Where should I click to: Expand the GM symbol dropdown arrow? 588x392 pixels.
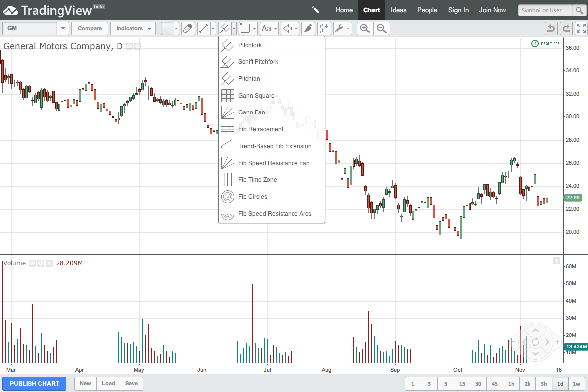click(x=63, y=29)
